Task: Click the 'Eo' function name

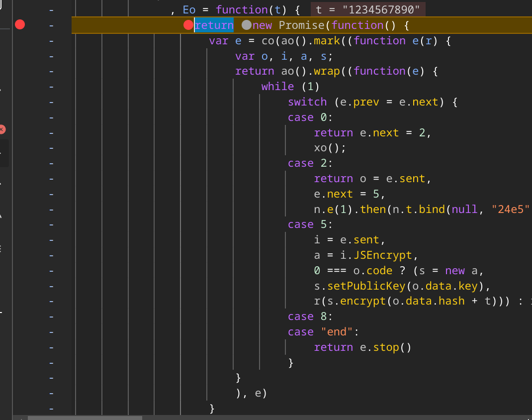Action: pyautogui.click(x=189, y=10)
